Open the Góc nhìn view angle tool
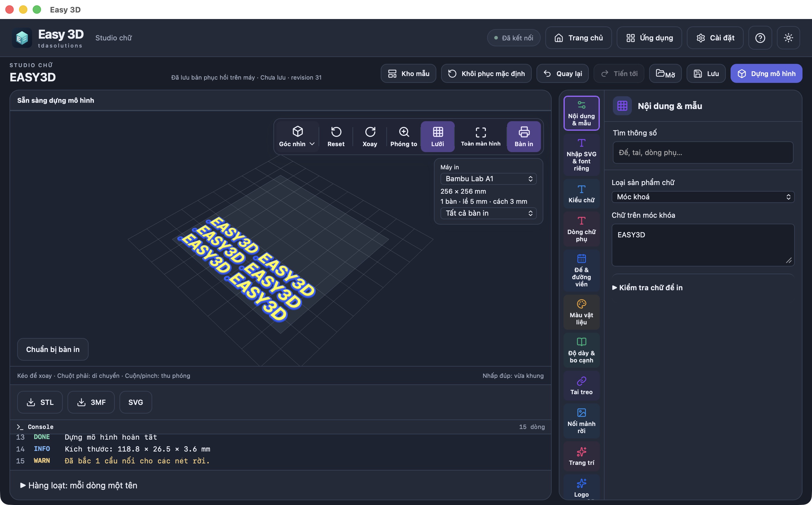812x505 pixels. point(297,137)
